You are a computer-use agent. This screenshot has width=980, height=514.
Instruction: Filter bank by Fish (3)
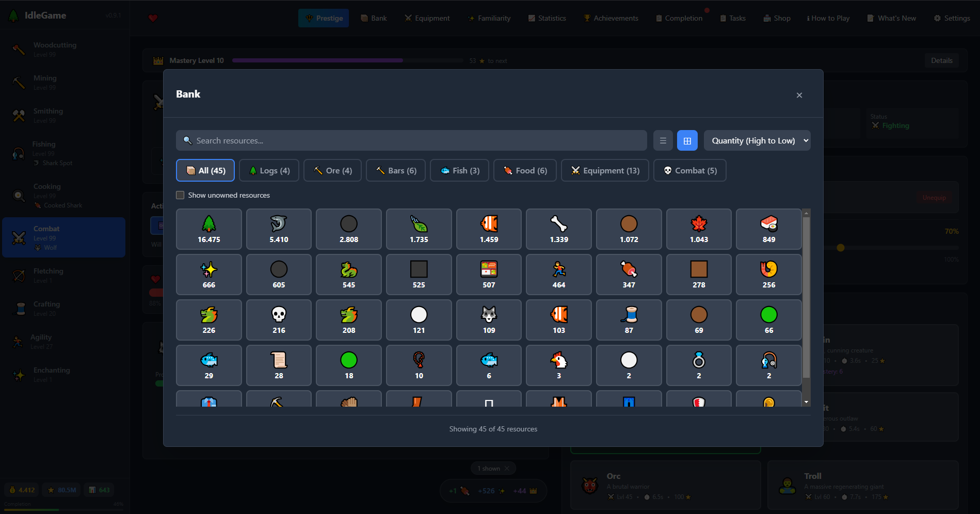click(x=460, y=170)
